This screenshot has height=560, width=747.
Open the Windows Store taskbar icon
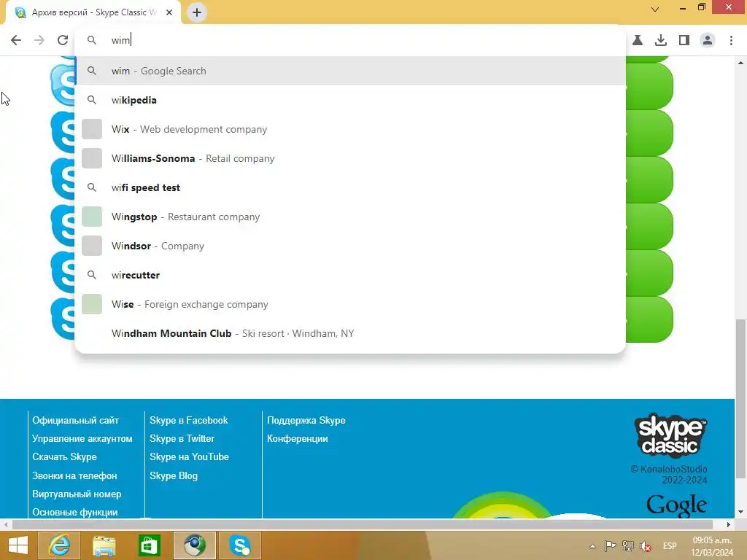[149, 545]
